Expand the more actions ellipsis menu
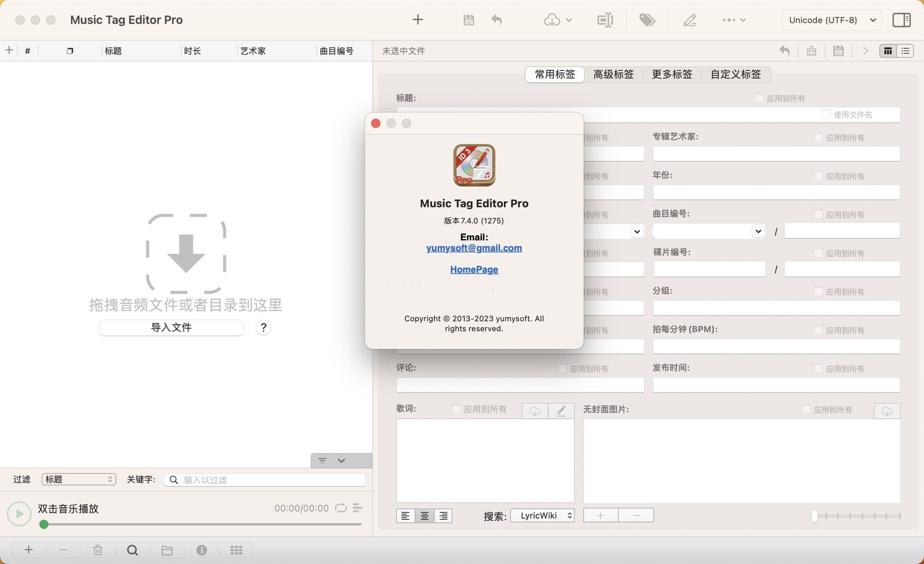Viewport: 924px width, 564px height. click(x=734, y=20)
